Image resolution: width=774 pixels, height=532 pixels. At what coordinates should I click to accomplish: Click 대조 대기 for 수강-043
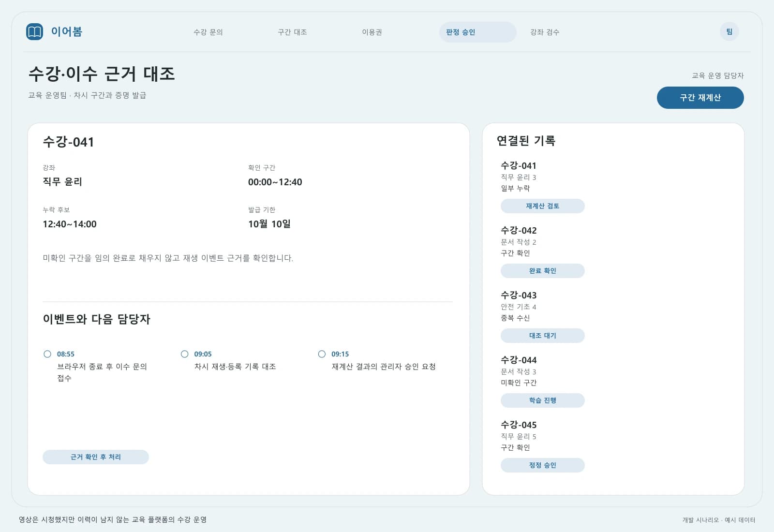[x=542, y=336]
